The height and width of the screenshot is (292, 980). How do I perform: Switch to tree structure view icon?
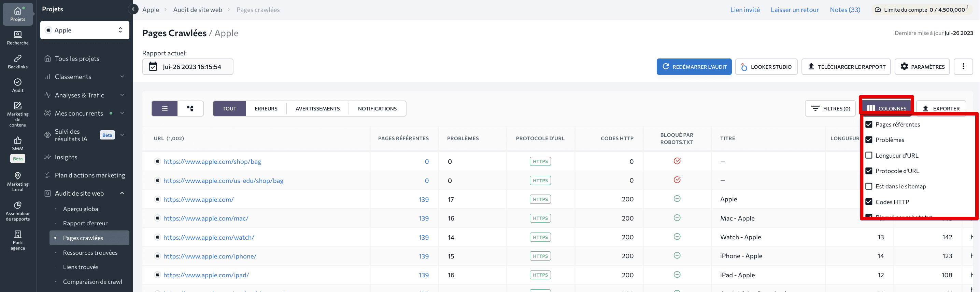[x=190, y=109]
